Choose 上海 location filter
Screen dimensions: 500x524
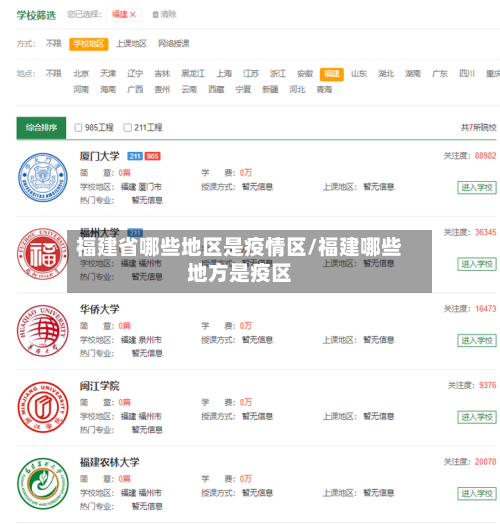tap(224, 74)
